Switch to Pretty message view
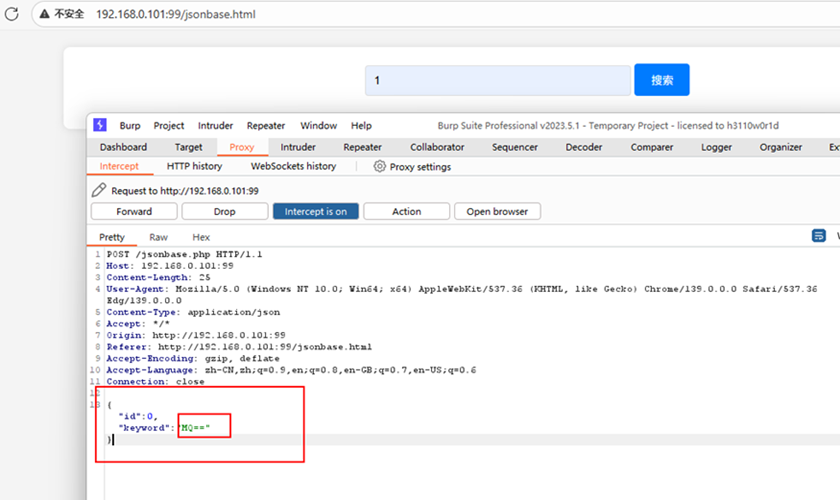Image resolution: width=840 pixels, height=500 pixels. (x=112, y=237)
